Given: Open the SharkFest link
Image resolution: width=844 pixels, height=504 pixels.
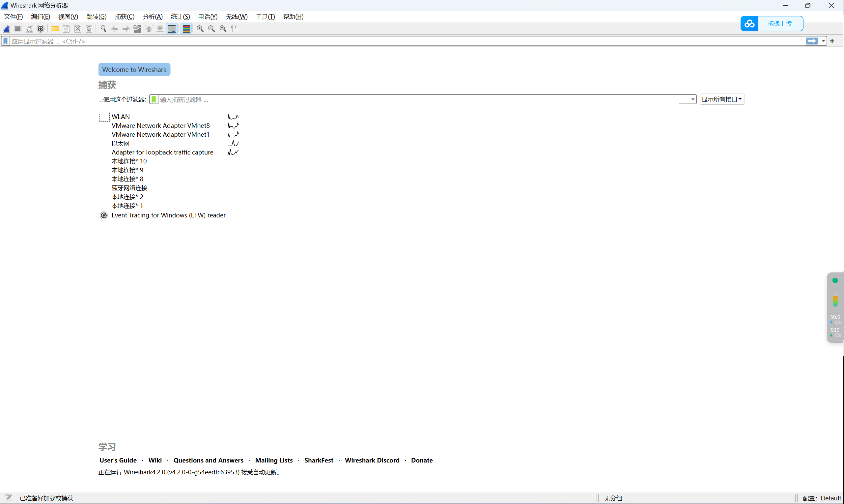Looking at the screenshot, I should tap(319, 460).
